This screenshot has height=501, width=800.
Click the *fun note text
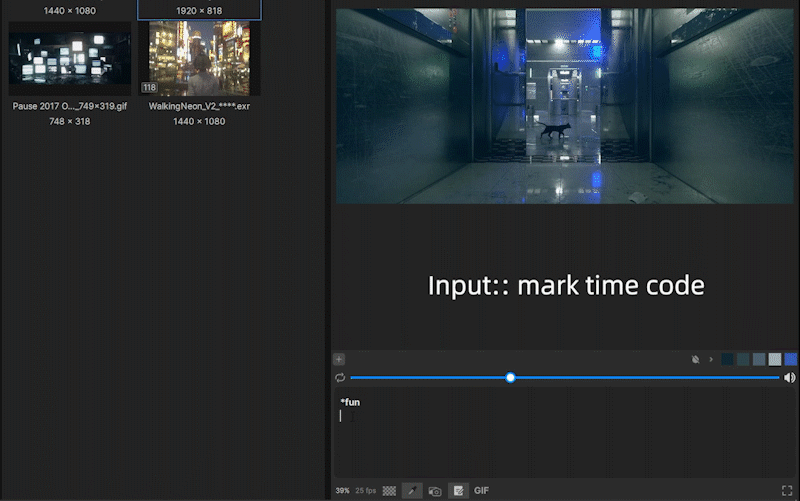click(x=350, y=402)
